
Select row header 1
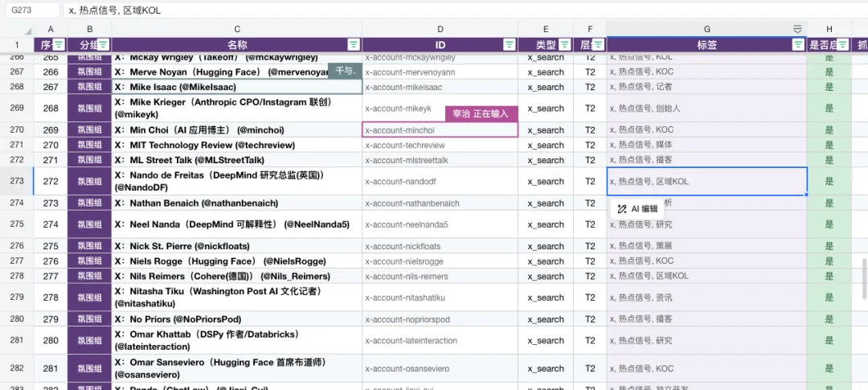click(17, 45)
